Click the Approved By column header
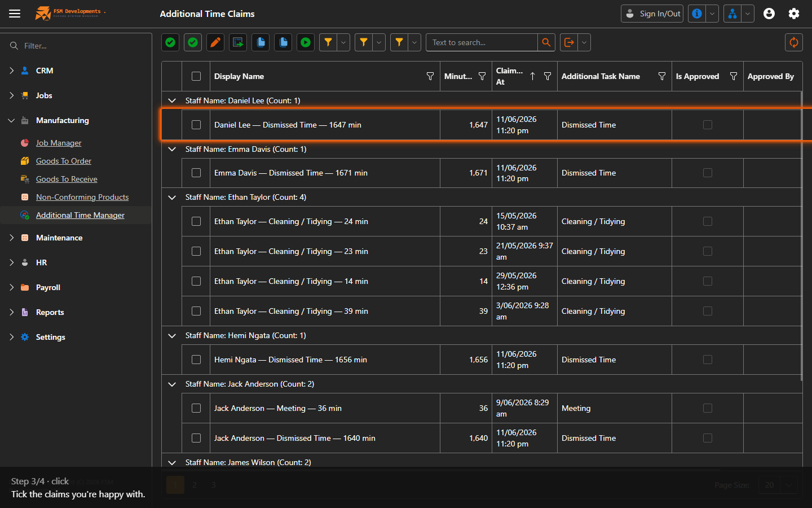This screenshot has width=812, height=508. tap(771, 76)
